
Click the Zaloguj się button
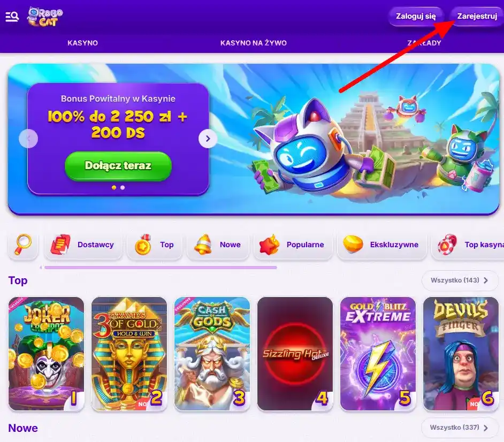coord(416,17)
